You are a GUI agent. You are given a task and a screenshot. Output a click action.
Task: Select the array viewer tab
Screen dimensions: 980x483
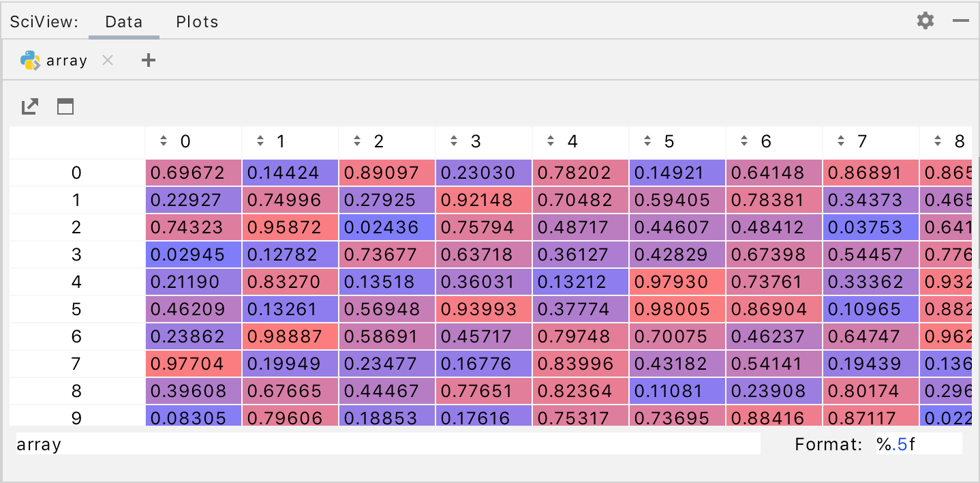click(x=66, y=60)
